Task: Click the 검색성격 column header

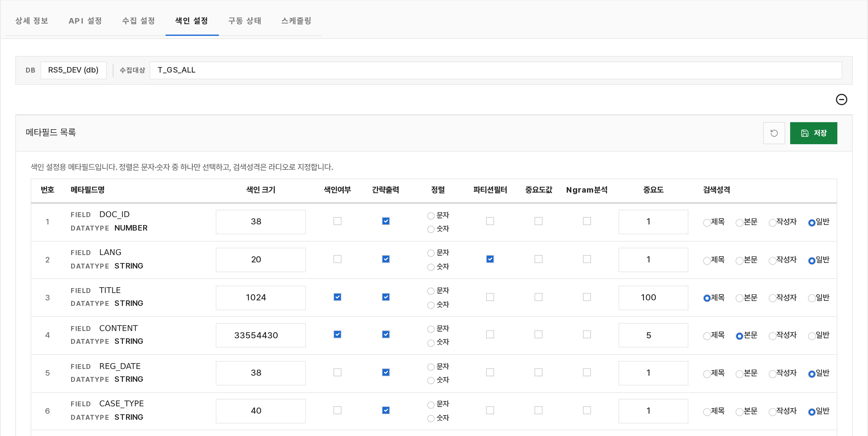Action: pos(716,190)
